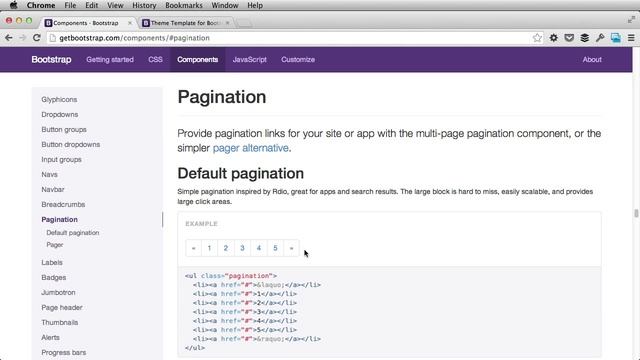The height and width of the screenshot is (360, 640).
Task: Click the fullscreen arrows icon in window corner
Action: pos(631,20)
